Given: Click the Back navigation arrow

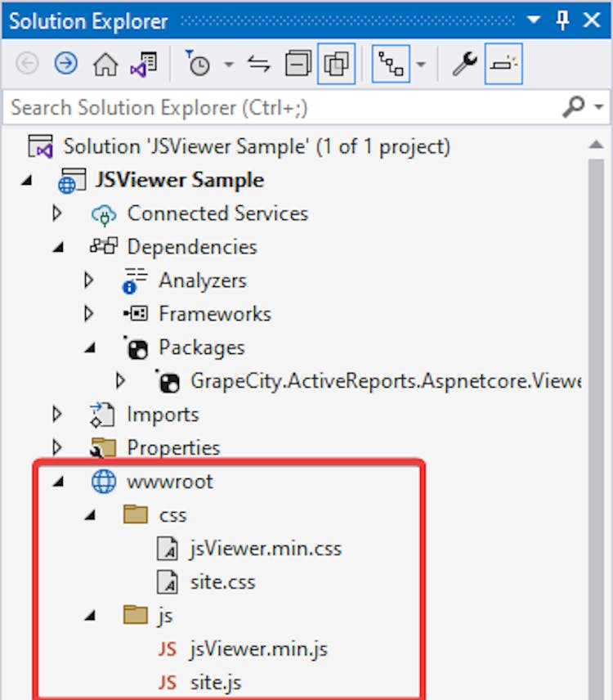Looking at the screenshot, I should (27, 64).
